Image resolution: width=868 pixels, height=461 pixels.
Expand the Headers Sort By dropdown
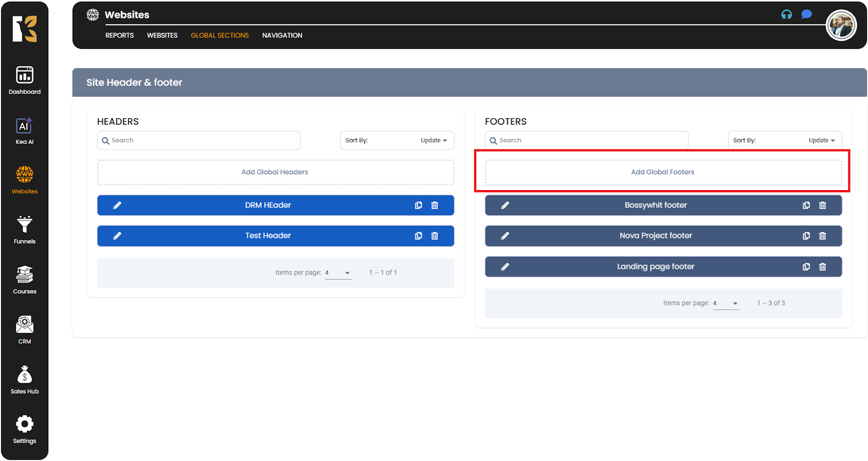[x=397, y=141]
